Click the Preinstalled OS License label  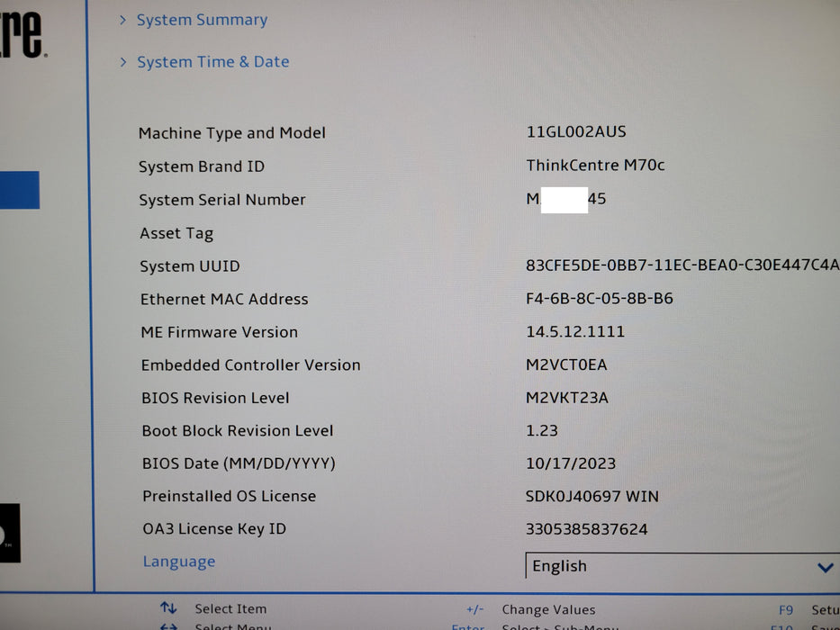click(x=229, y=496)
